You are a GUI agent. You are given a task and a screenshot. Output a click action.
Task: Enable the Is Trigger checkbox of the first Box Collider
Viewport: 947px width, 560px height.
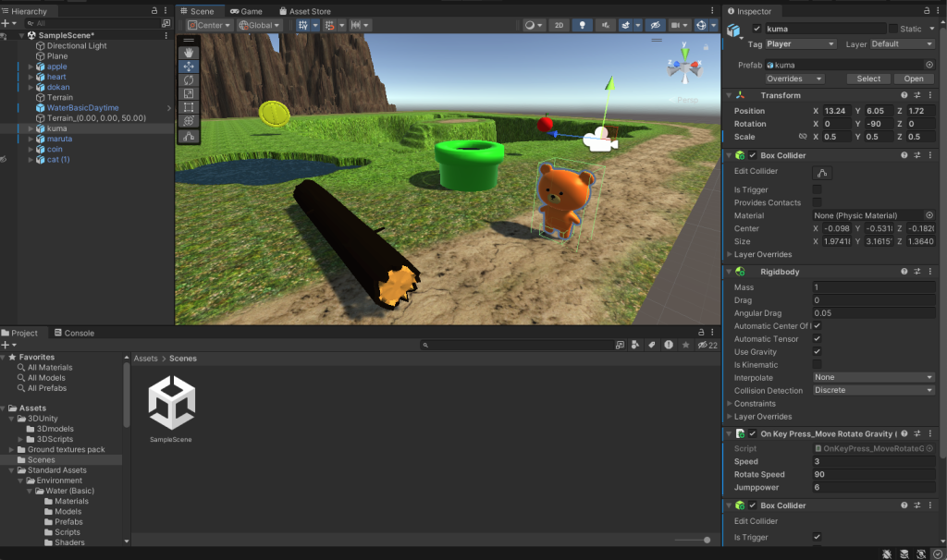click(x=817, y=189)
